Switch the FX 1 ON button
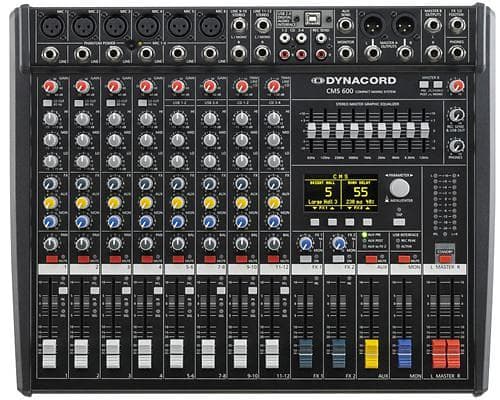This screenshot has height=400, width=500. coord(306,259)
